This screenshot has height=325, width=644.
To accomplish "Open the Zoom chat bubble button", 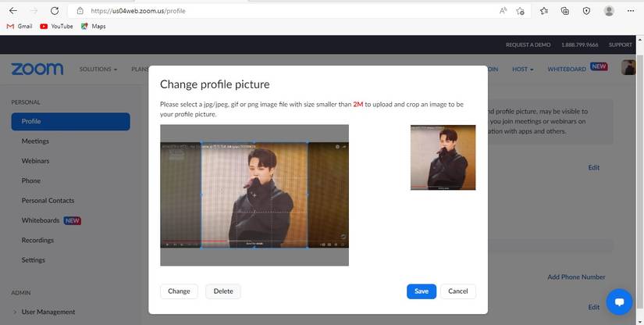I will (619, 302).
